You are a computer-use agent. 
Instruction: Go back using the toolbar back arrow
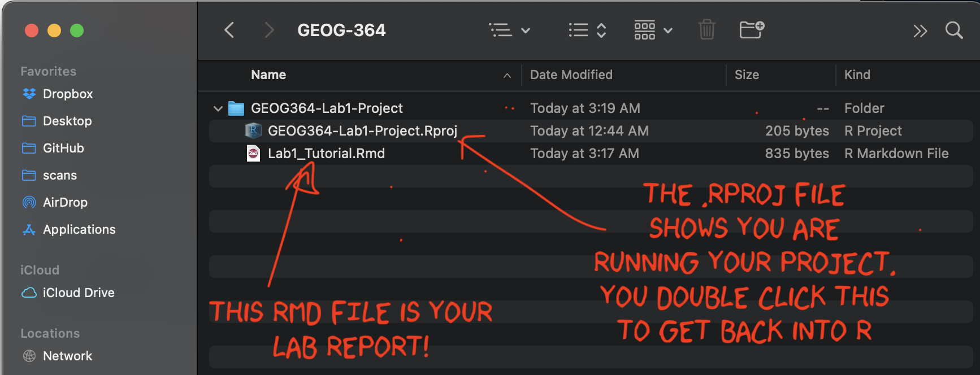(229, 30)
